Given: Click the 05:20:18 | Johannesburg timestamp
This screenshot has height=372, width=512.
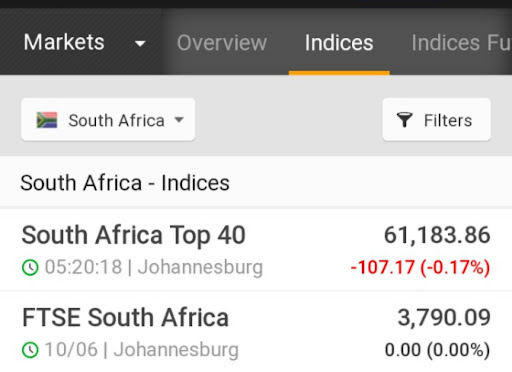Looking at the screenshot, I should point(154,267).
